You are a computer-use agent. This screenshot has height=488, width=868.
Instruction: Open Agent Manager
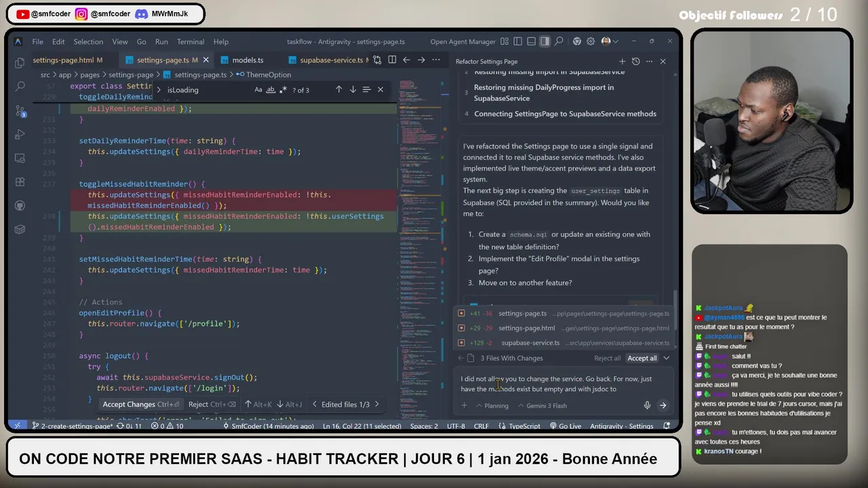coord(463,41)
